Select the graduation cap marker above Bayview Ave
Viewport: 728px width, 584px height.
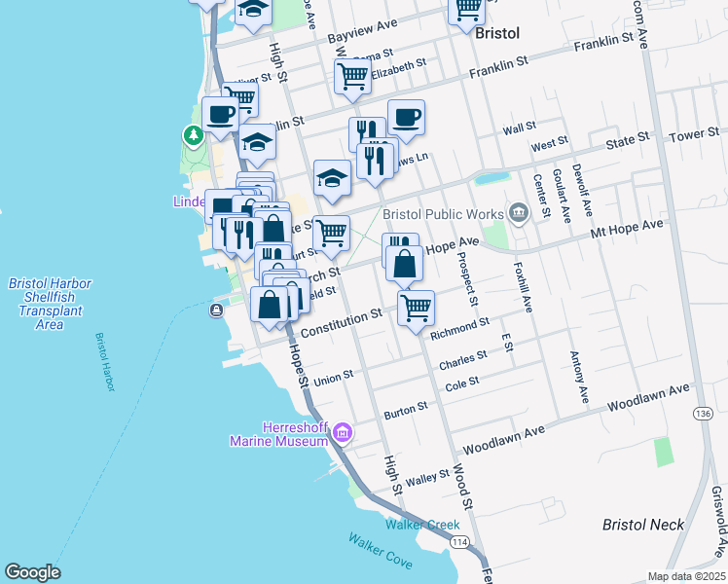coord(253,13)
